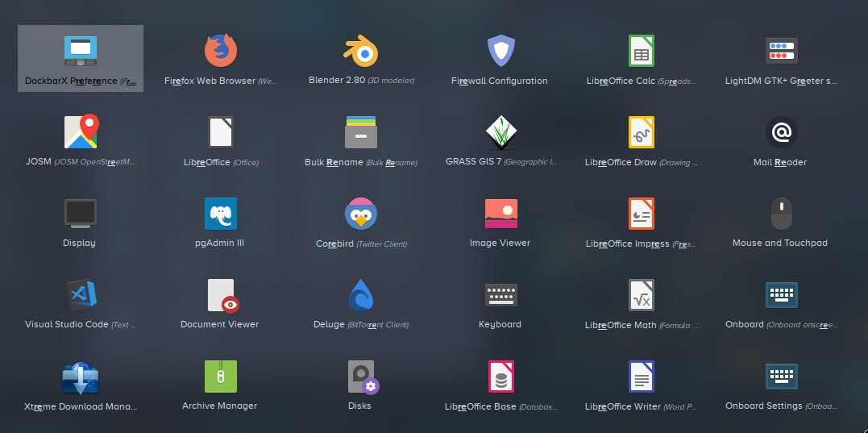The width and height of the screenshot is (868, 433).
Task: Launch JOSM map editor icon
Action: tap(81, 131)
